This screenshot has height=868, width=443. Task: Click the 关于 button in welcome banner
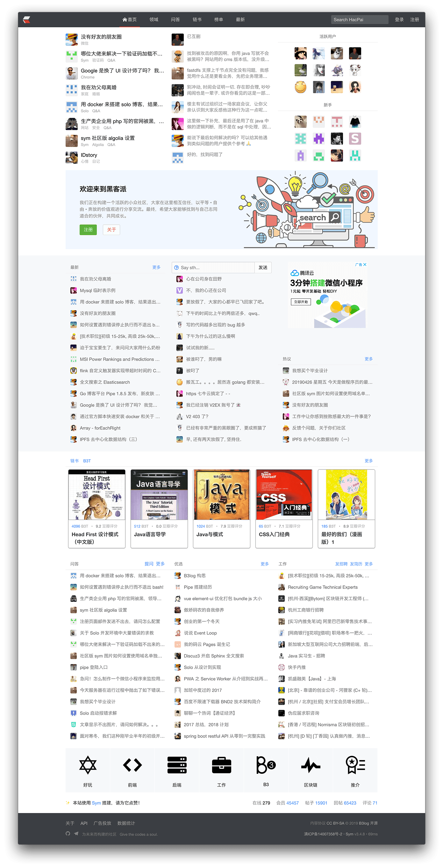tap(111, 230)
